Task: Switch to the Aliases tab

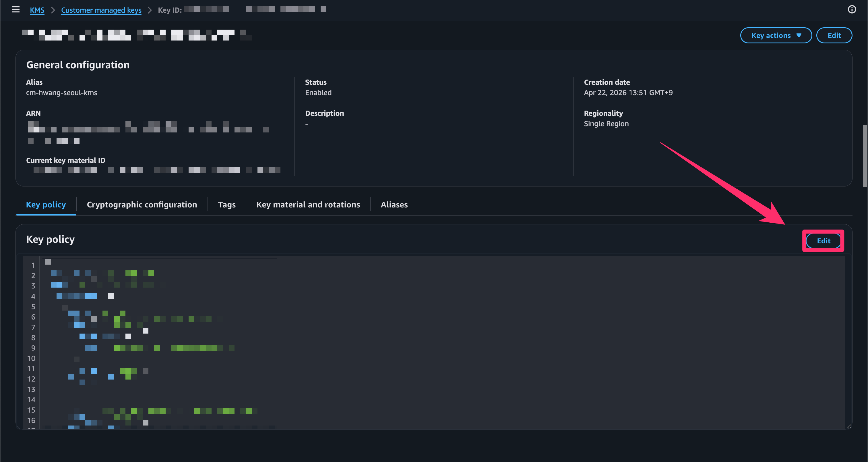Action: [x=394, y=204]
